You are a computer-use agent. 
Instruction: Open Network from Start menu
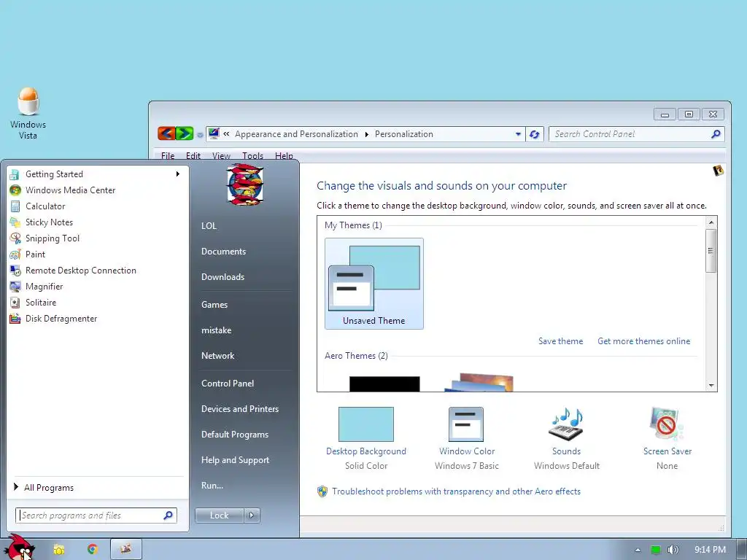pos(217,356)
